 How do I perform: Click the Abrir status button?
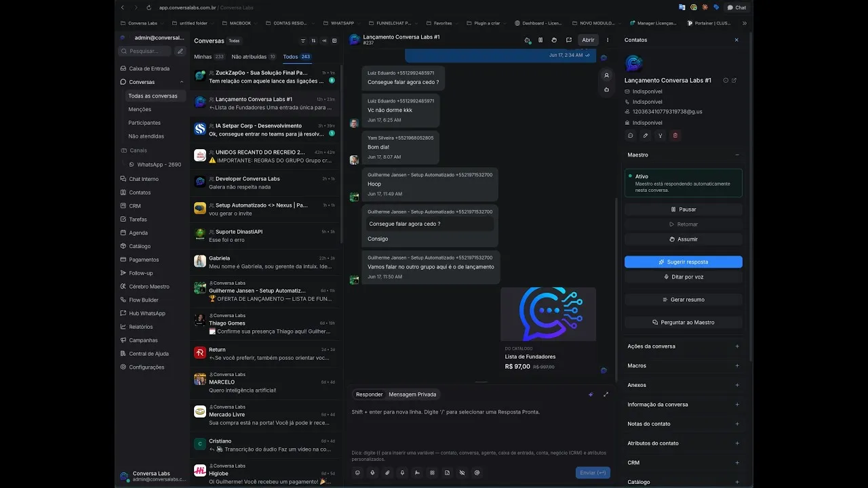tap(588, 40)
